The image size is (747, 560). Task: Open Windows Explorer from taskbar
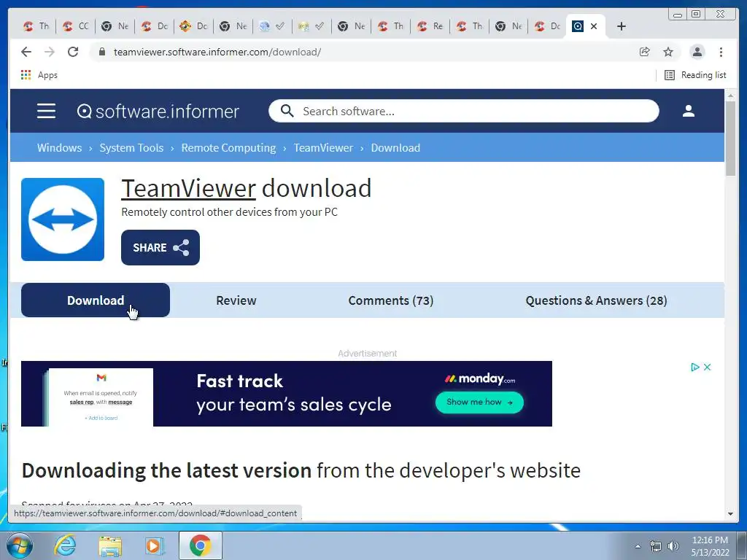pos(110,546)
